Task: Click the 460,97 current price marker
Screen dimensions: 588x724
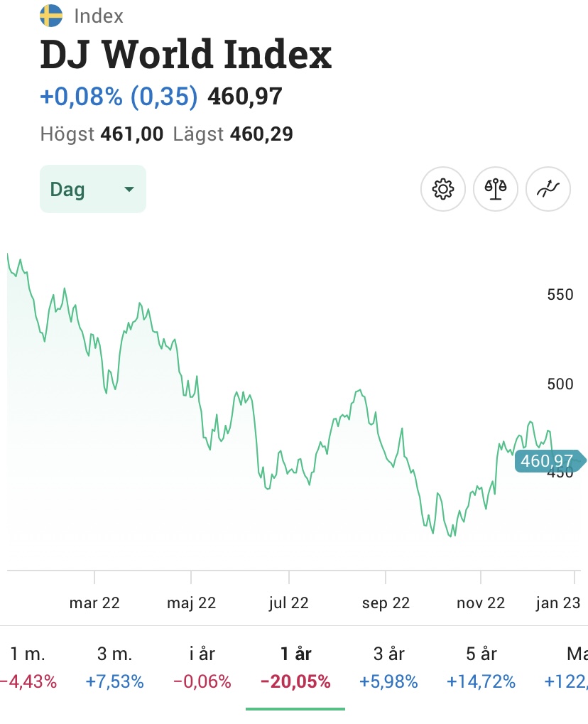Action: point(547,461)
